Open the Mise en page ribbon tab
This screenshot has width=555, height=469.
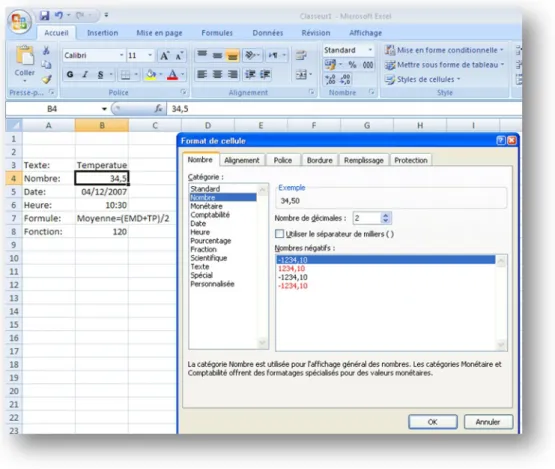point(159,33)
